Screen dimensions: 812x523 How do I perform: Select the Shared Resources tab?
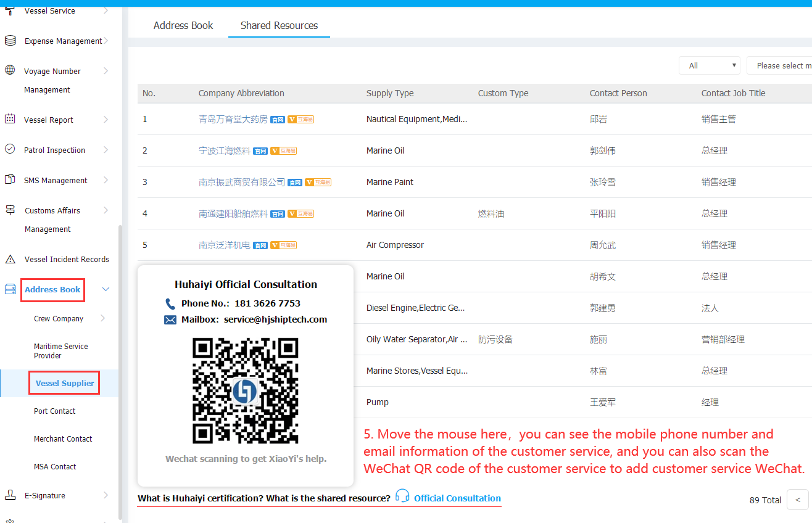tap(279, 25)
